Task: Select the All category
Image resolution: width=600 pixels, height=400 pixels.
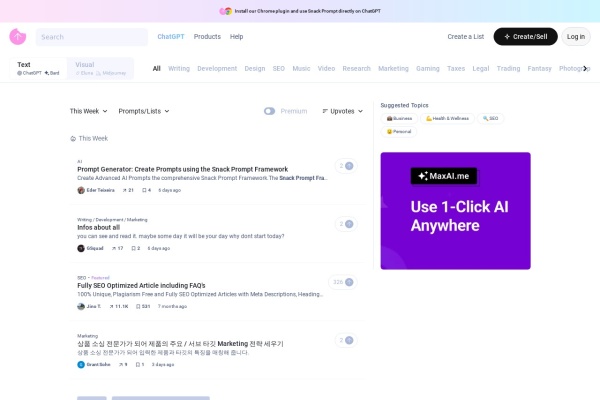Action: point(157,69)
